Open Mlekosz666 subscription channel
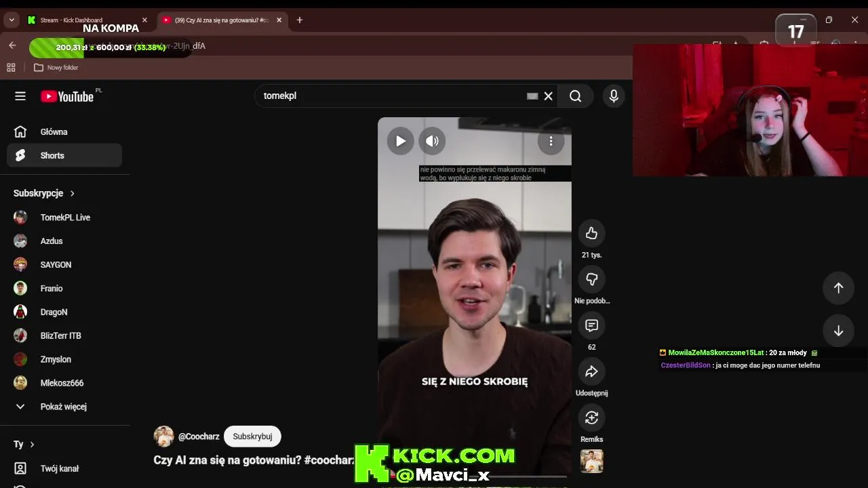The width and height of the screenshot is (868, 488). click(x=64, y=383)
